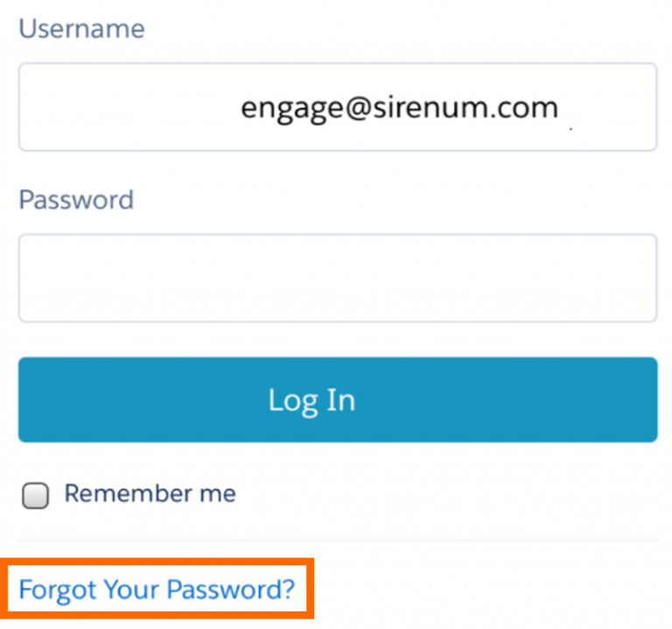Submit the form using Log In
672x629 pixels.
point(337,400)
